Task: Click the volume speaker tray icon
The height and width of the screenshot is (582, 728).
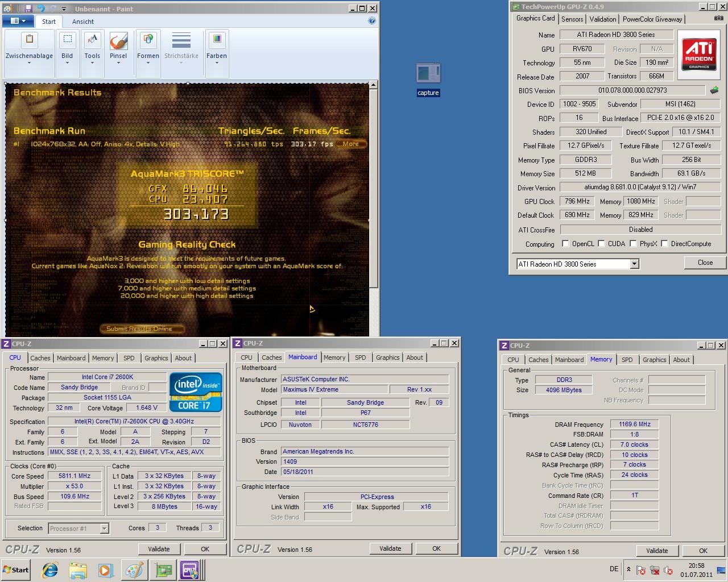Action: pos(669,570)
